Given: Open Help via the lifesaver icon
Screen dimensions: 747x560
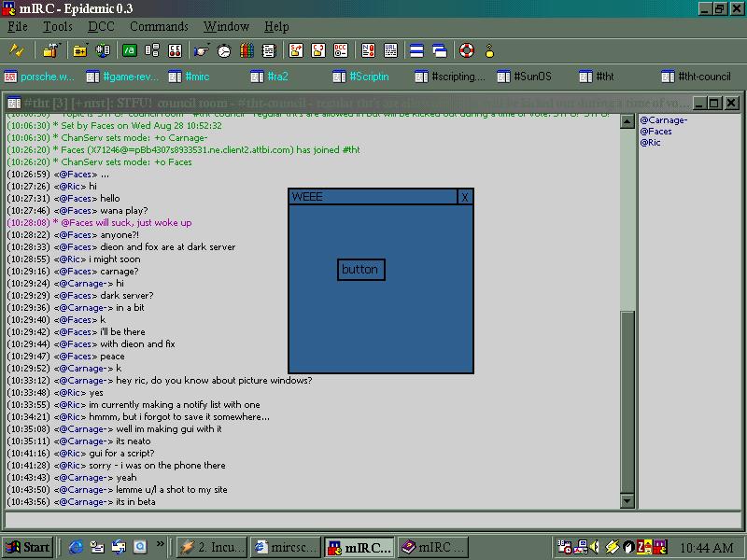Looking at the screenshot, I should [x=465, y=50].
